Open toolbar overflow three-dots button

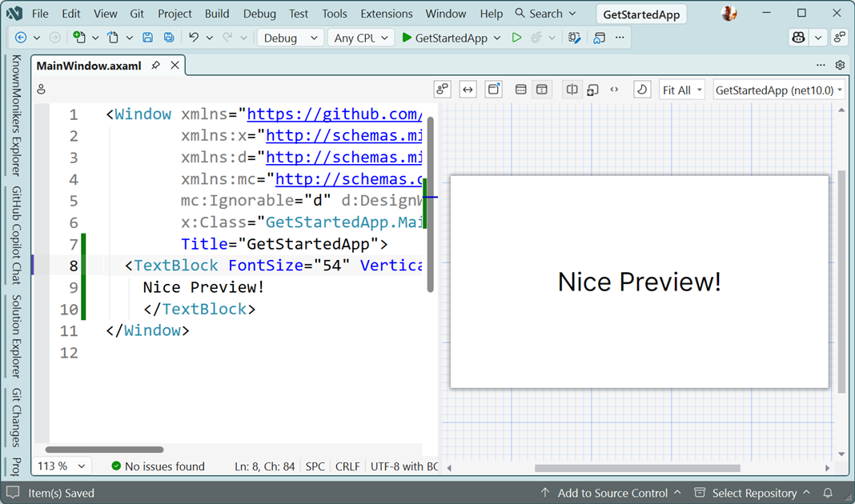(620, 38)
